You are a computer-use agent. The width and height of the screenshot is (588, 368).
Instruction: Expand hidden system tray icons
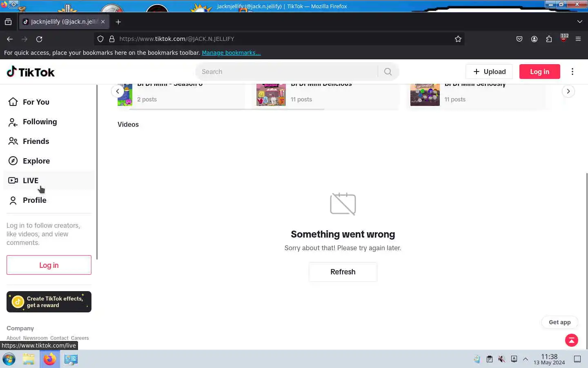526,359
